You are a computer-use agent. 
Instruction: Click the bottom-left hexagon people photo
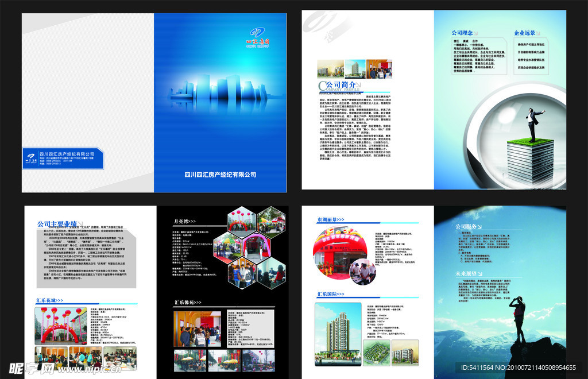(x=242, y=274)
